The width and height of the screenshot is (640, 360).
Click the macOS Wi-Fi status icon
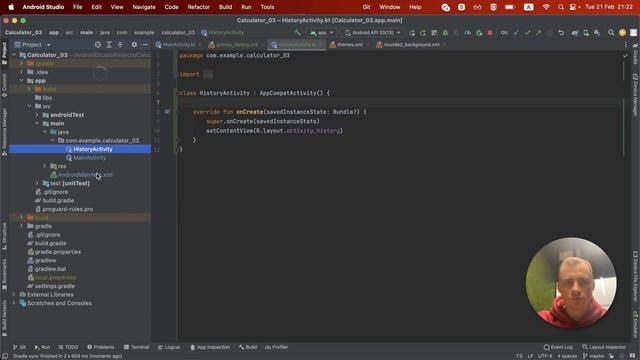click(x=546, y=7)
